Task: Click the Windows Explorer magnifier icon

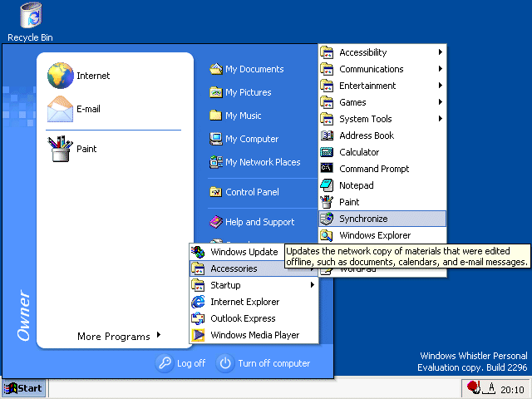Action: (x=327, y=235)
